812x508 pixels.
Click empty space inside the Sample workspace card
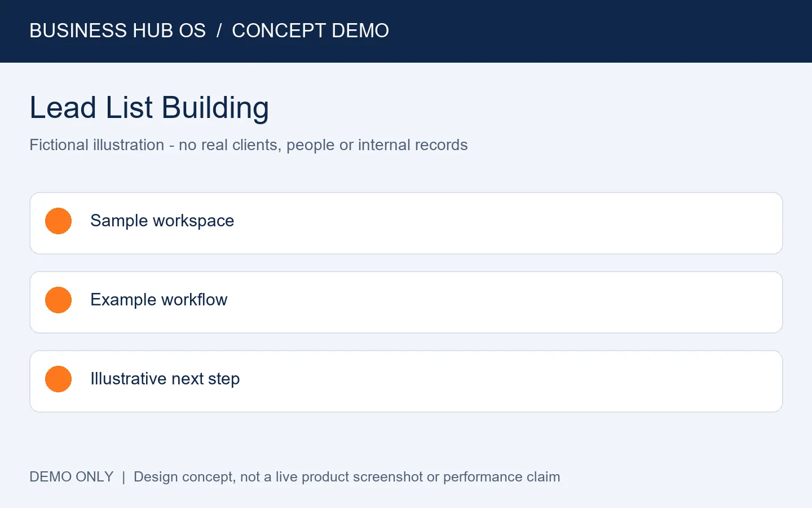pyautogui.click(x=507, y=223)
